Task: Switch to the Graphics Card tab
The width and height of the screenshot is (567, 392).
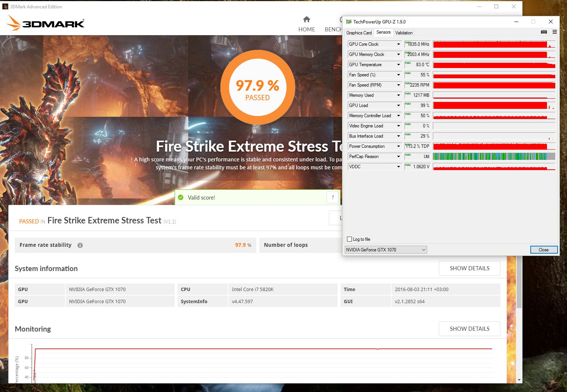Action: pyautogui.click(x=359, y=33)
